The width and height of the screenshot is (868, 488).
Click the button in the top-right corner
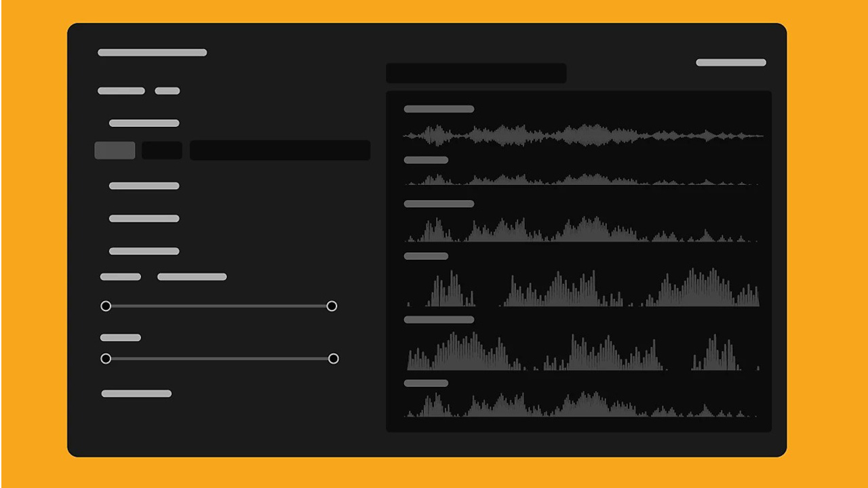tap(730, 62)
